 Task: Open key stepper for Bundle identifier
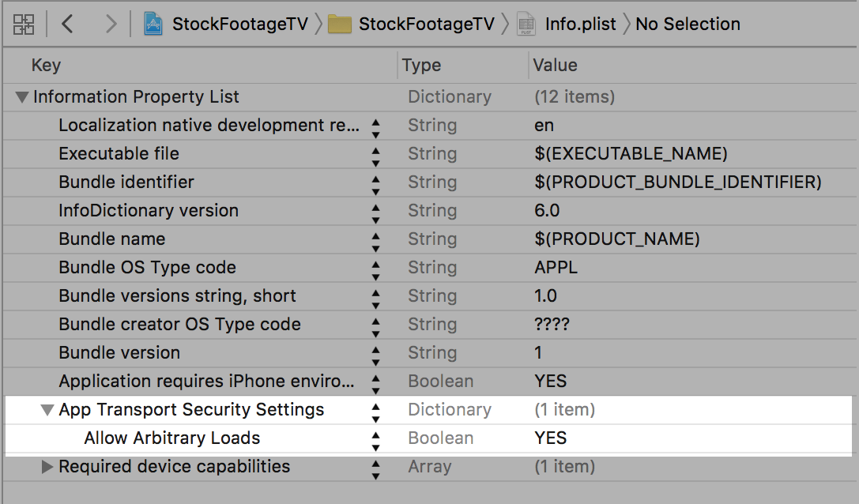tap(376, 185)
